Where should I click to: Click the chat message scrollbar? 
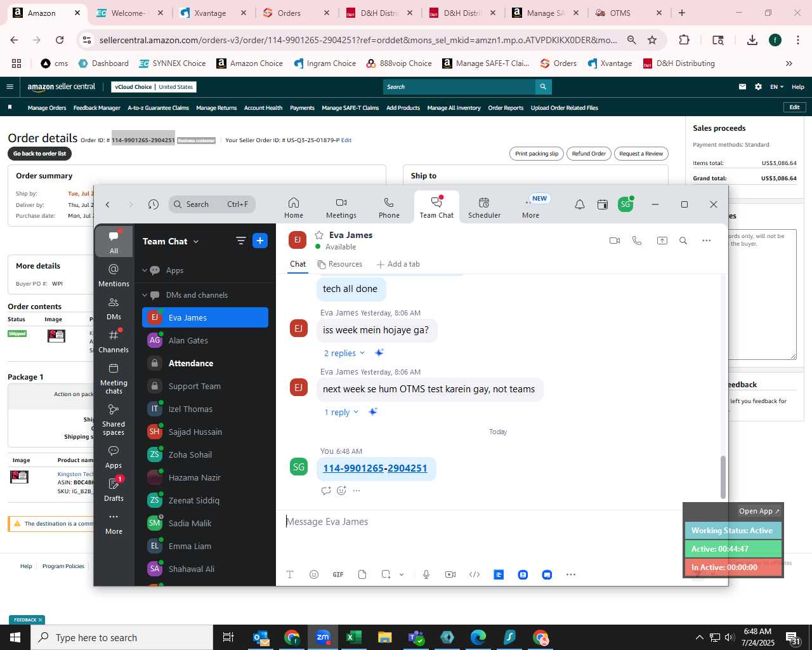coord(723,477)
